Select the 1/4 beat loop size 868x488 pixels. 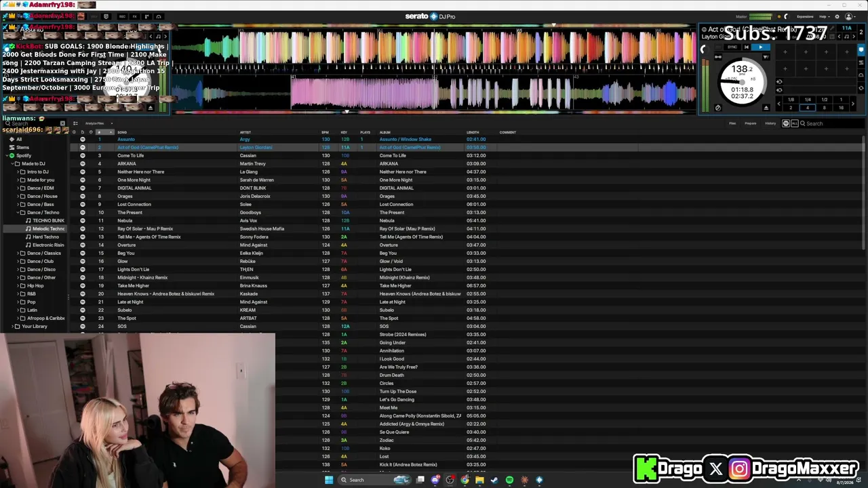click(x=808, y=100)
